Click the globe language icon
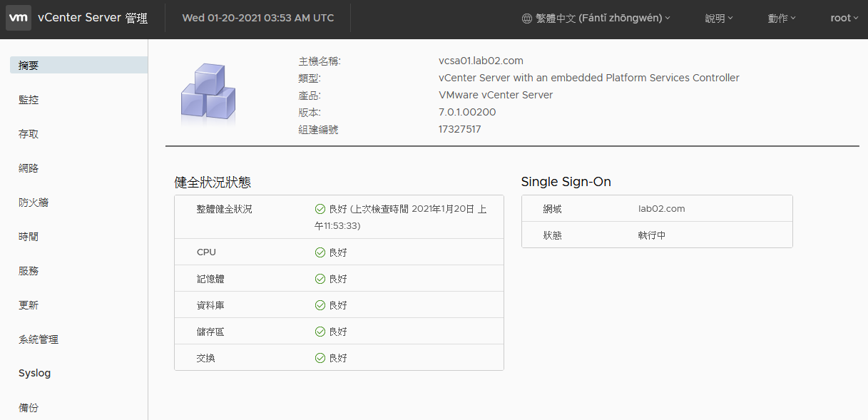The width and height of the screenshot is (868, 420). coord(527,19)
